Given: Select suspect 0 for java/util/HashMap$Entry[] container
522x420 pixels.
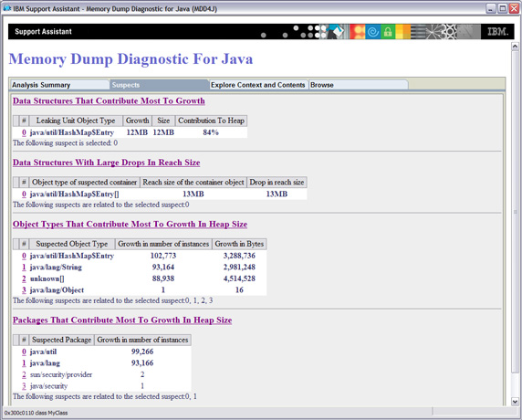Looking at the screenshot, I should coord(24,194).
